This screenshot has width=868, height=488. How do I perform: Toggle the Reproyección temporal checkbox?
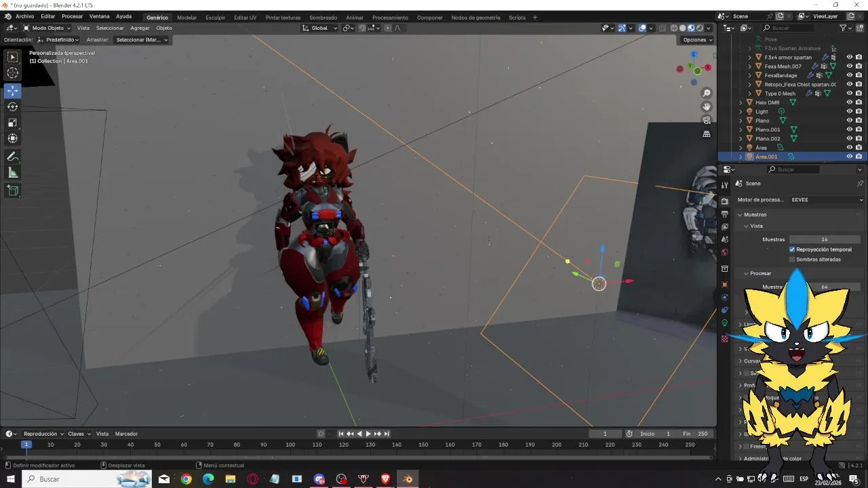pyautogui.click(x=792, y=249)
